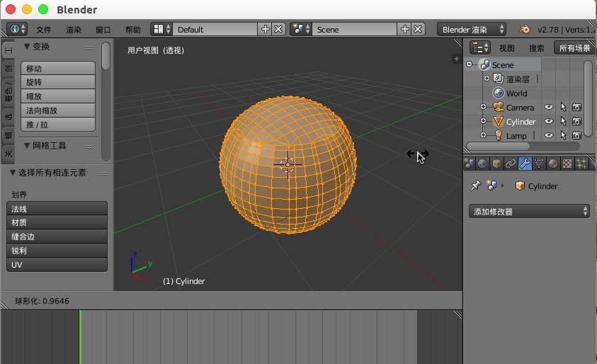Image resolution: width=597 pixels, height=364 pixels.
Task: Expand the Camera tree node
Action: pos(483,107)
